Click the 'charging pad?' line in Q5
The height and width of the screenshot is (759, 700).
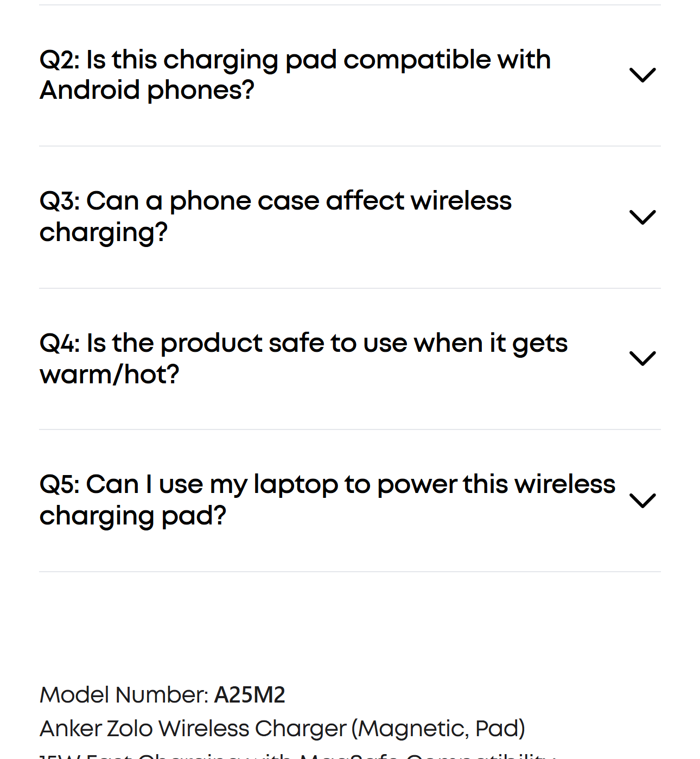pos(133,516)
